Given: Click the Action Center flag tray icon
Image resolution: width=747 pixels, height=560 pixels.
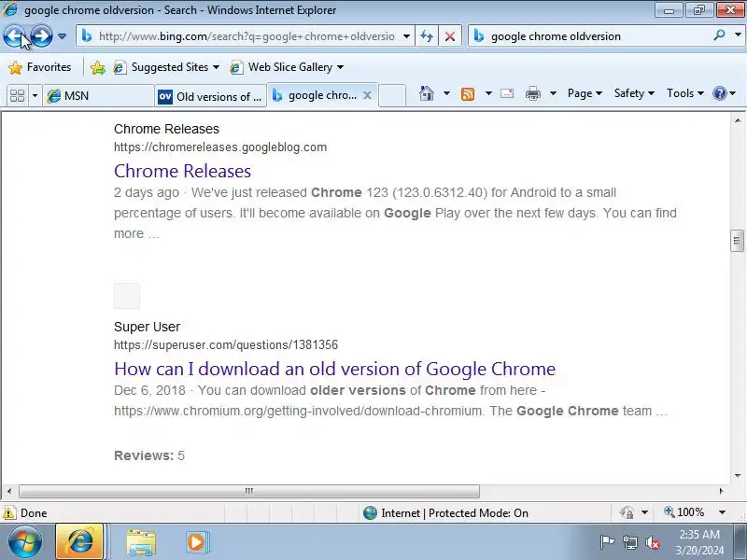Looking at the screenshot, I should pos(607,542).
